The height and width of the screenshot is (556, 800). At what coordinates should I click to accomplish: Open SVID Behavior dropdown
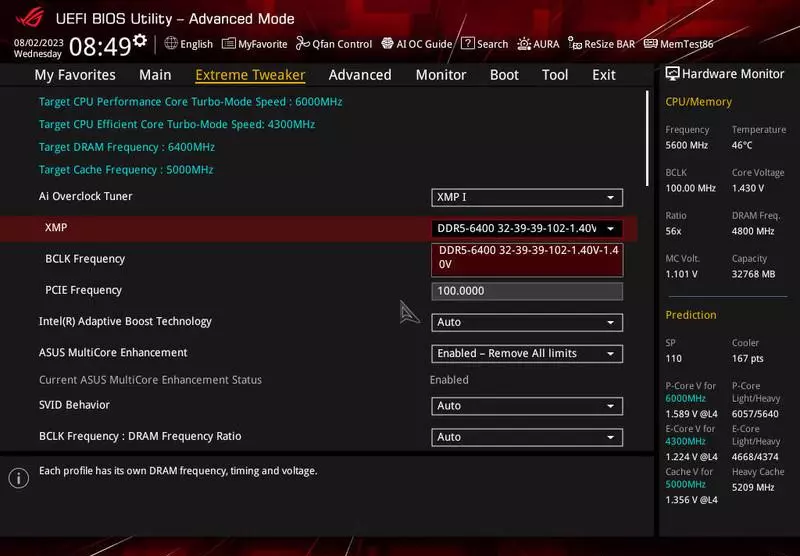[527, 406]
